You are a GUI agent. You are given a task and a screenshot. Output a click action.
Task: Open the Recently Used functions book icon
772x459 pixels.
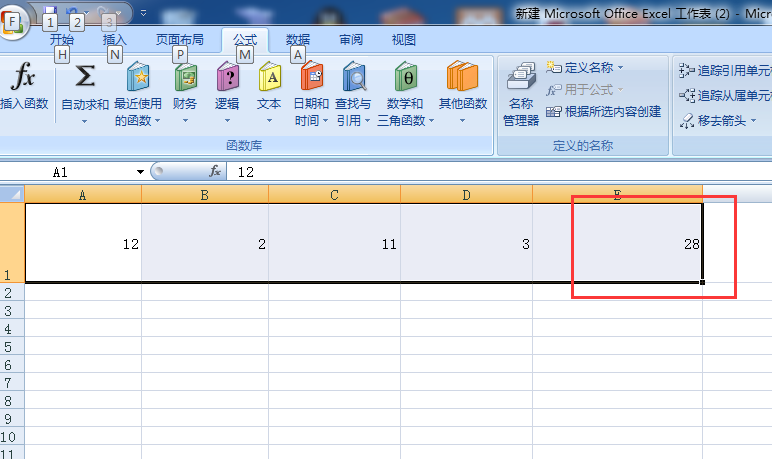tap(138, 76)
